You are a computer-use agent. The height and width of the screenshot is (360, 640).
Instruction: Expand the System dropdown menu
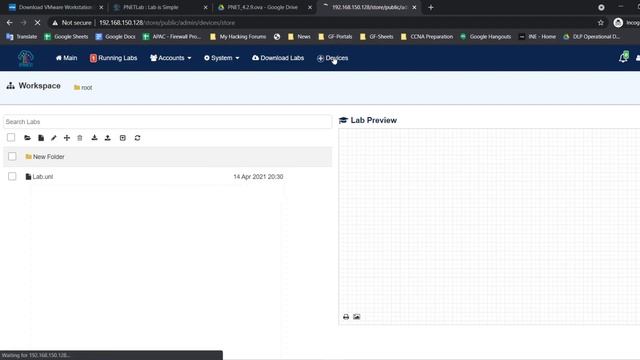(x=222, y=58)
